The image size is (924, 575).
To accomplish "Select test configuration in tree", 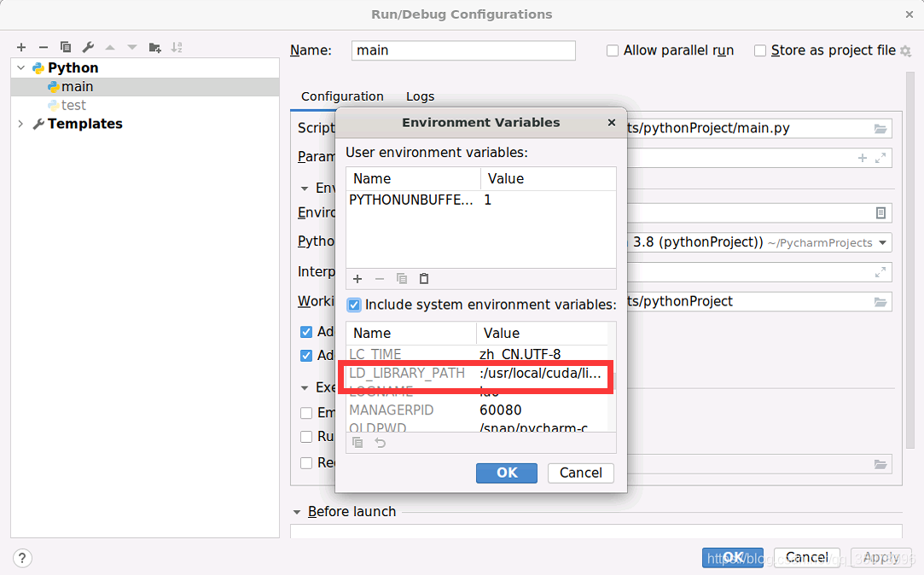I will [x=145, y=105].
